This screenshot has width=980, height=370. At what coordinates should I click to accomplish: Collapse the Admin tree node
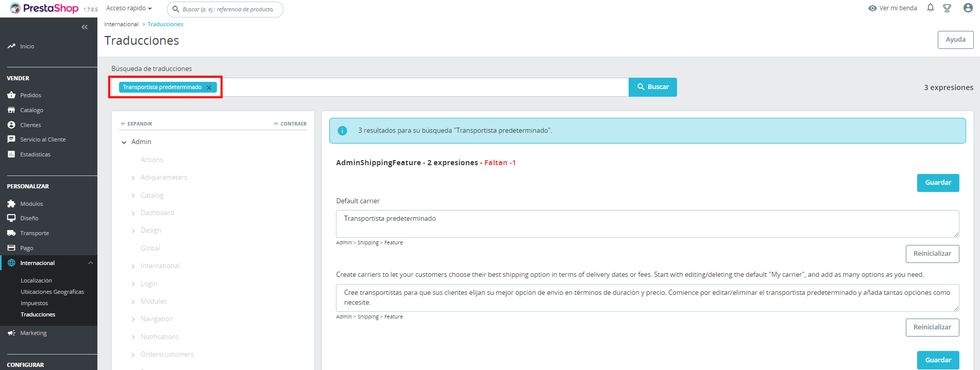124,142
